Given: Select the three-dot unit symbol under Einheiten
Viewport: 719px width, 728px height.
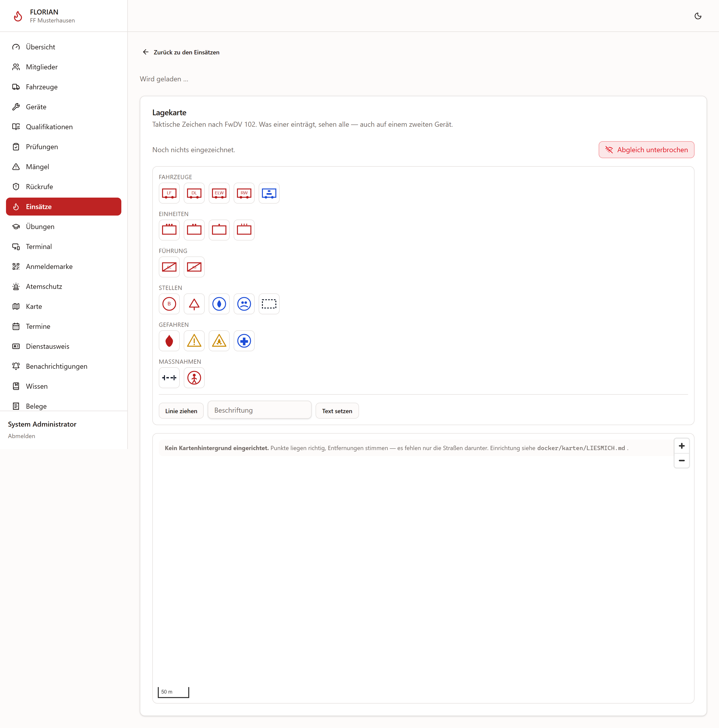Looking at the screenshot, I should [169, 230].
